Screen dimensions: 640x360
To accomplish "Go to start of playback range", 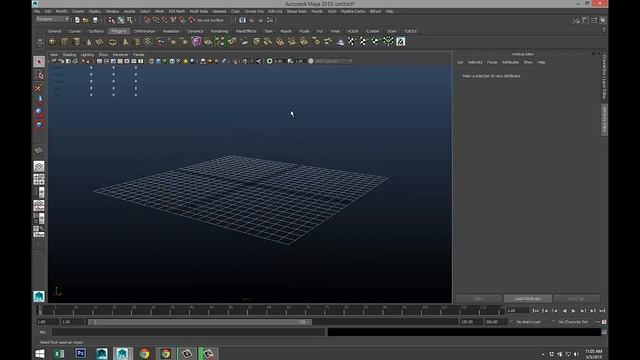I will click(535, 311).
